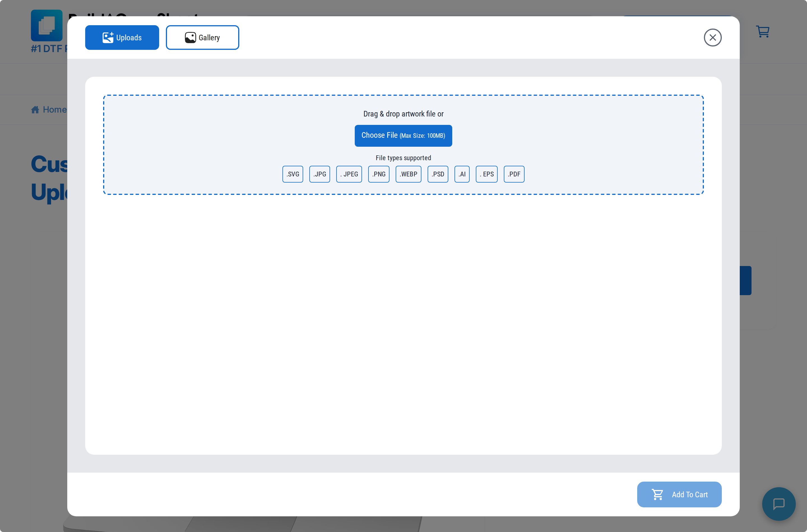Click Choose File (Max Size: 100MB) button
The height and width of the screenshot is (532, 807).
point(403,136)
